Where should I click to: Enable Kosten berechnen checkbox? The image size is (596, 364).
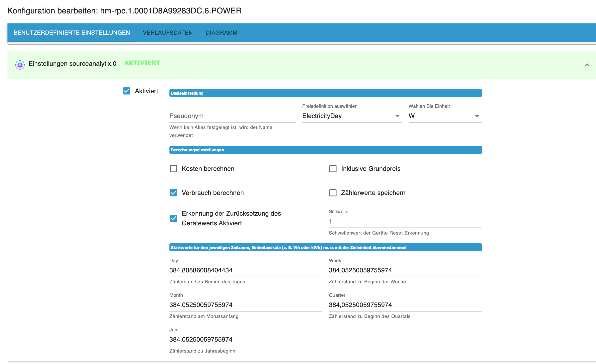173,169
